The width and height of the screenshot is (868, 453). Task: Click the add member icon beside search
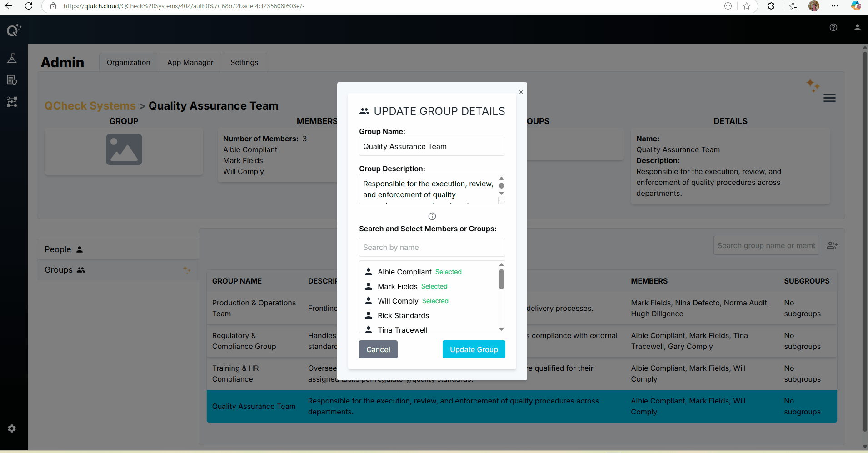pyautogui.click(x=832, y=245)
